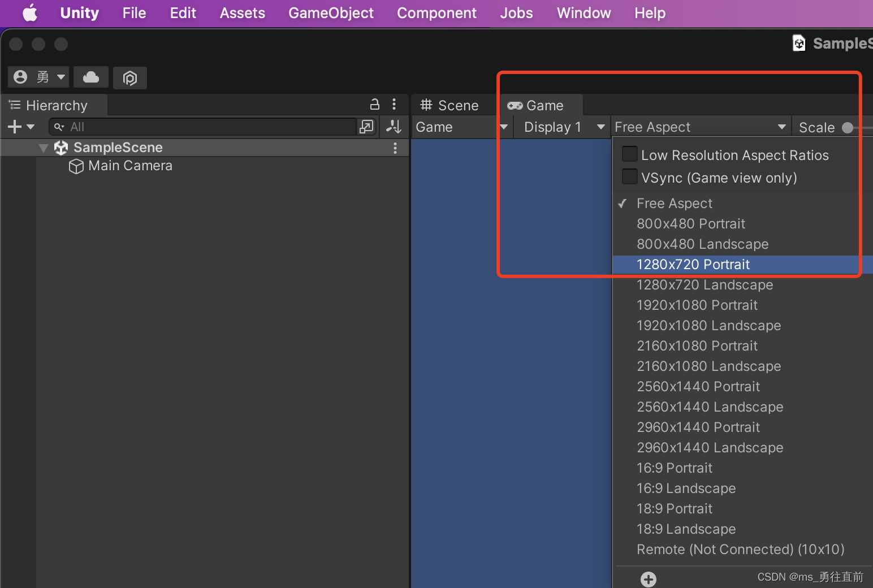873x588 pixels.
Task: Open the Hierarchy panel three-dot menu
Action: click(394, 104)
